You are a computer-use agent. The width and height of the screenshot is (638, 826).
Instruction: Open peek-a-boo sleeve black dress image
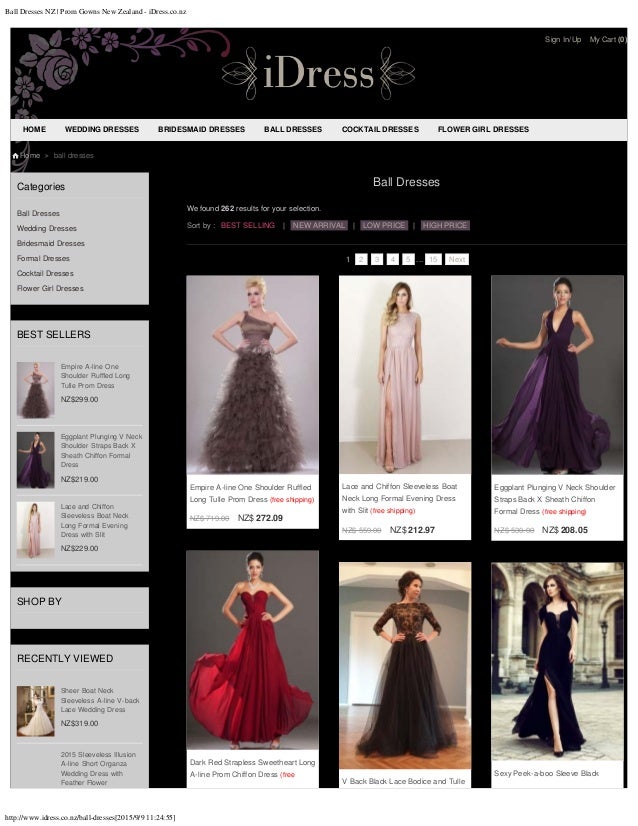[x=557, y=662]
